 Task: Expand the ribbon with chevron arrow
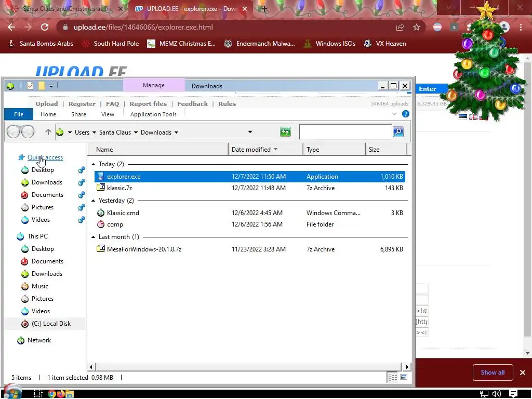tap(394, 114)
